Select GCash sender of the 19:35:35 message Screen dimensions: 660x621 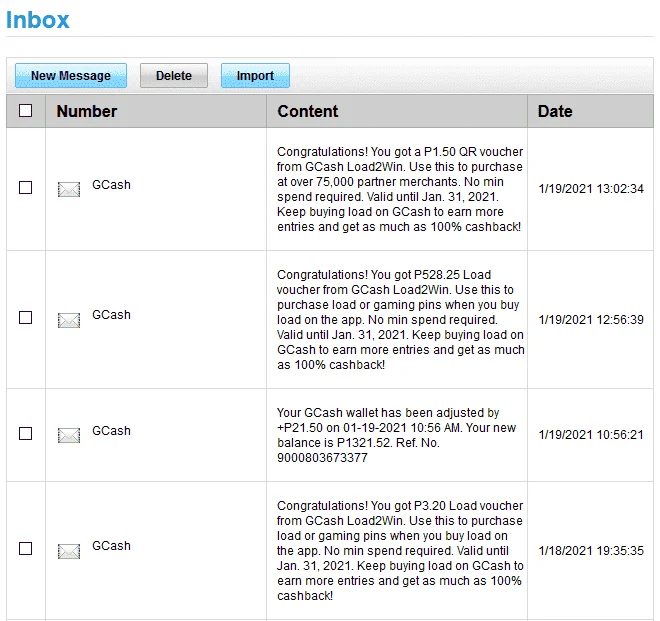pos(111,546)
